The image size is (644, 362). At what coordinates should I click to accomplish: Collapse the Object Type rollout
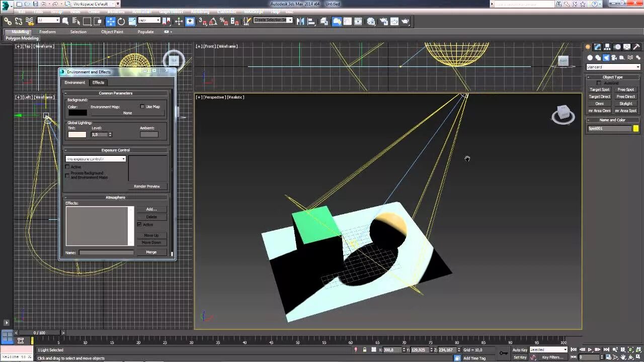pos(612,77)
